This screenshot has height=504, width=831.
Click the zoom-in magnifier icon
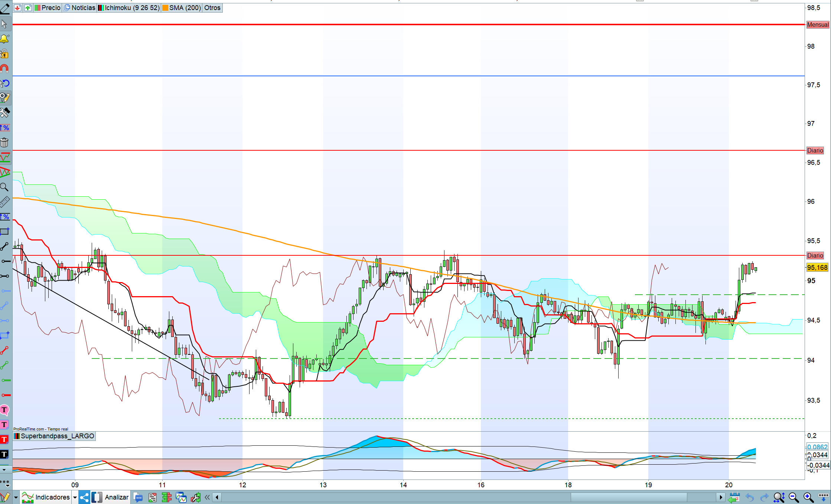pyautogui.click(x=808, y=497)
